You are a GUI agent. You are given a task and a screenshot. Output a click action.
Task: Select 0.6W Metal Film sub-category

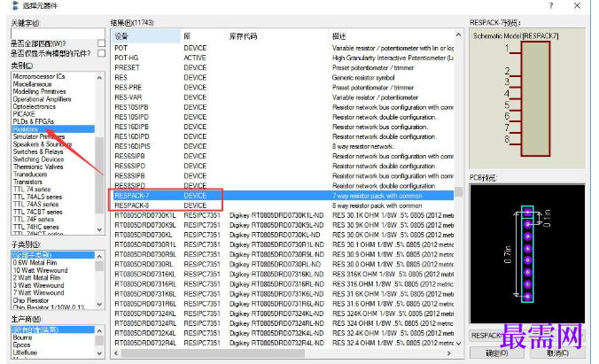(35, 263)
